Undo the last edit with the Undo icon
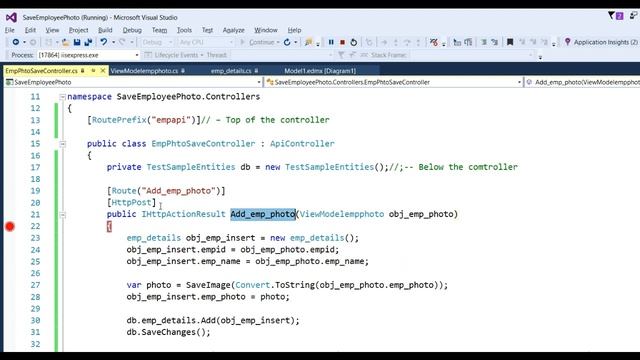640x360 pixels. [104, 42]
